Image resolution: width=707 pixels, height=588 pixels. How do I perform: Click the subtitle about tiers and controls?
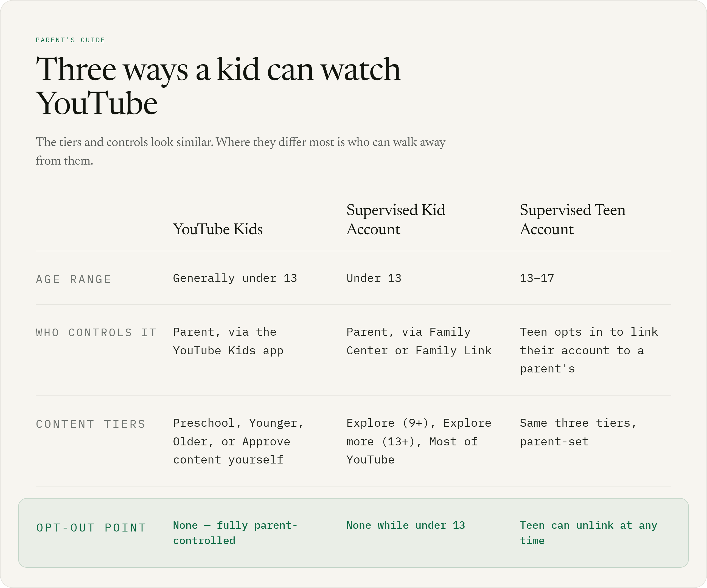point(240,151)
